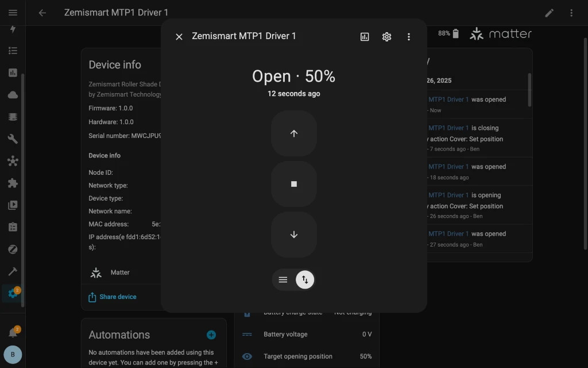Open the dialog's three-dot overflow menu
The width and height of the screenshot is (588, 368).
409,36
